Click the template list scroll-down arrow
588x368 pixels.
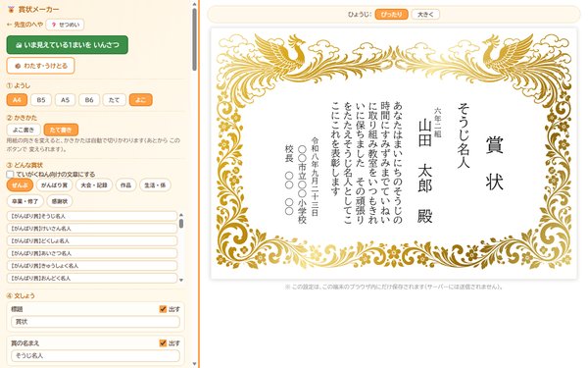click(x=181, y=280)
